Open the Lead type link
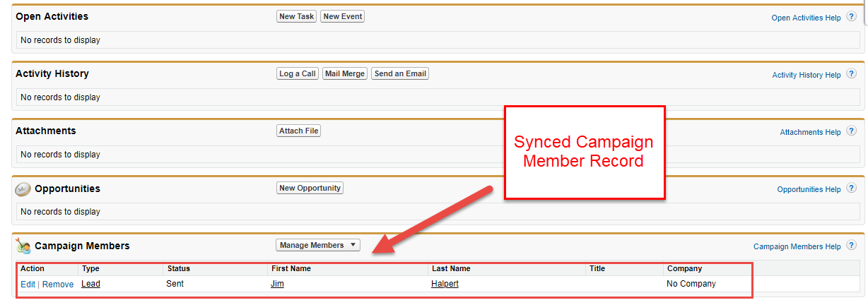The image size is (868, 305). tap(91, 284)
